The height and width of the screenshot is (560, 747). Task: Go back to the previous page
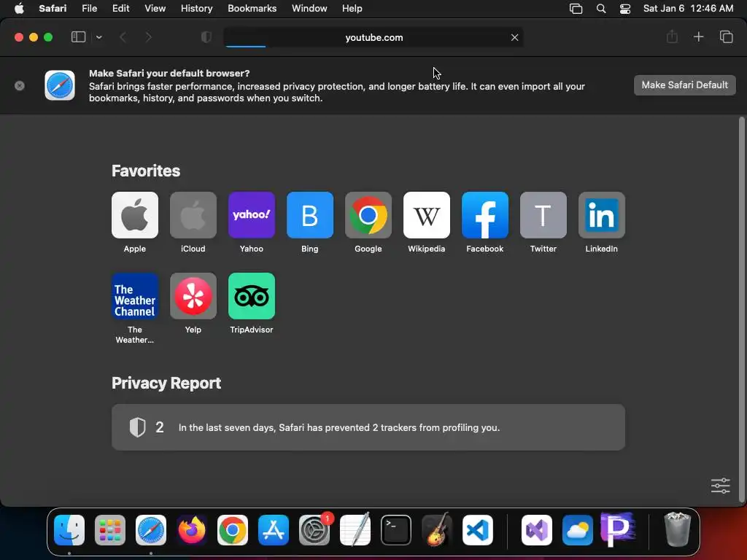[x=123, y=37]
